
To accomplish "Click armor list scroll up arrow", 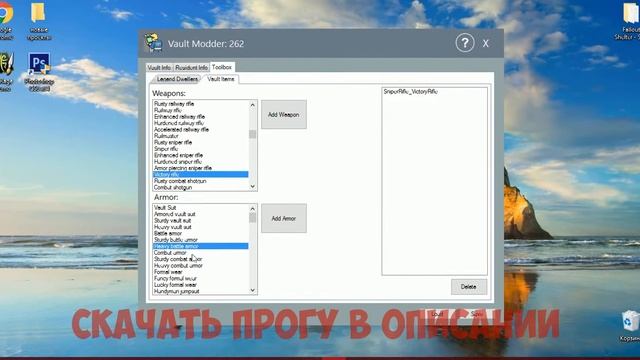I will [x=252, y=209].
